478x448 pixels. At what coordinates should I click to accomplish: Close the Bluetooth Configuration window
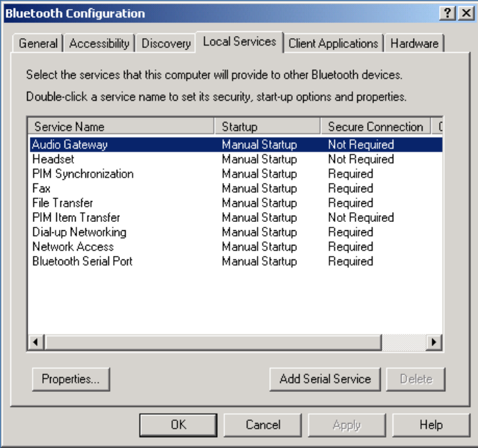[x=466, y=13]
